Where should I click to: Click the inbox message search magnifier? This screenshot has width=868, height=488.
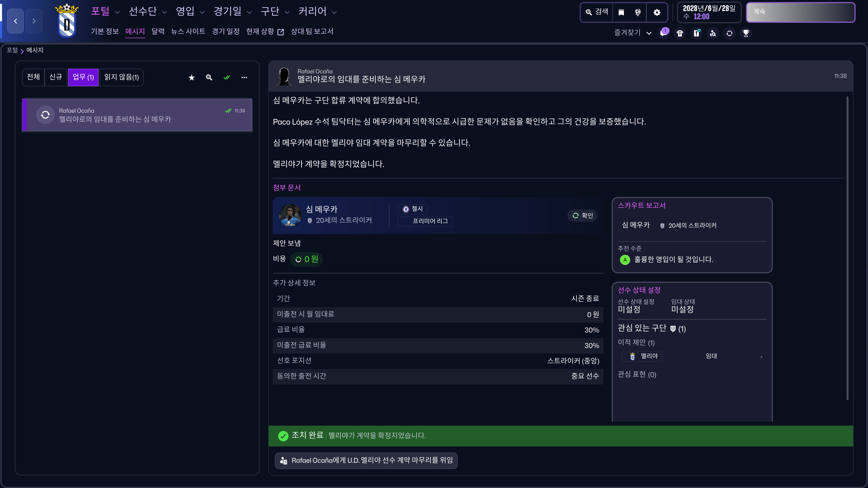pos(209,77)
